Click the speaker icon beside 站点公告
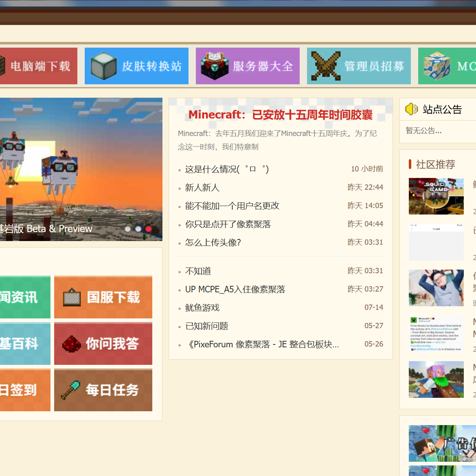This screenshot has width=476, height=476. (411, 109)
